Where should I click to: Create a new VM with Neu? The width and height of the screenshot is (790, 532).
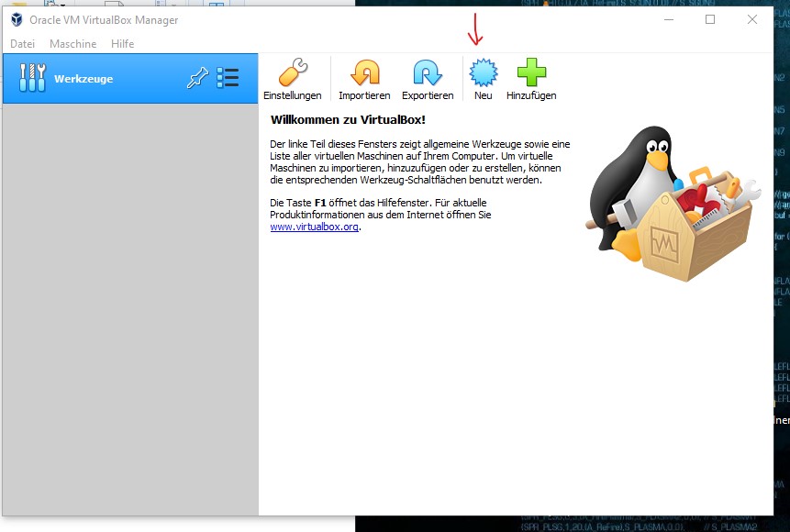pyautogui.click(x=484, y=79)
